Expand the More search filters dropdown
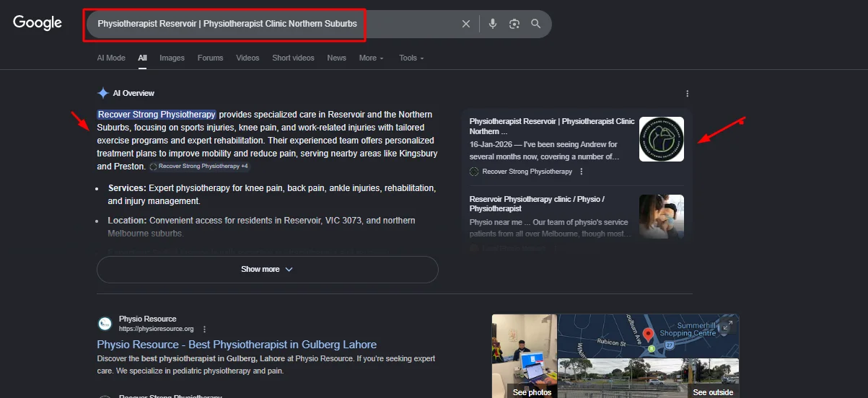 [x=372, y=58]
